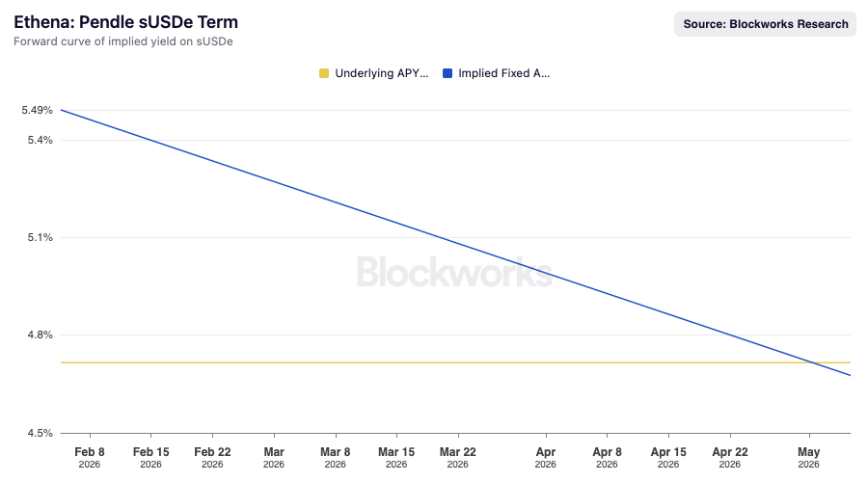Viewport: 868px width, 482px height.
Task: Click the Blockworks watermark in the chart
Action: tap(455, 272)
